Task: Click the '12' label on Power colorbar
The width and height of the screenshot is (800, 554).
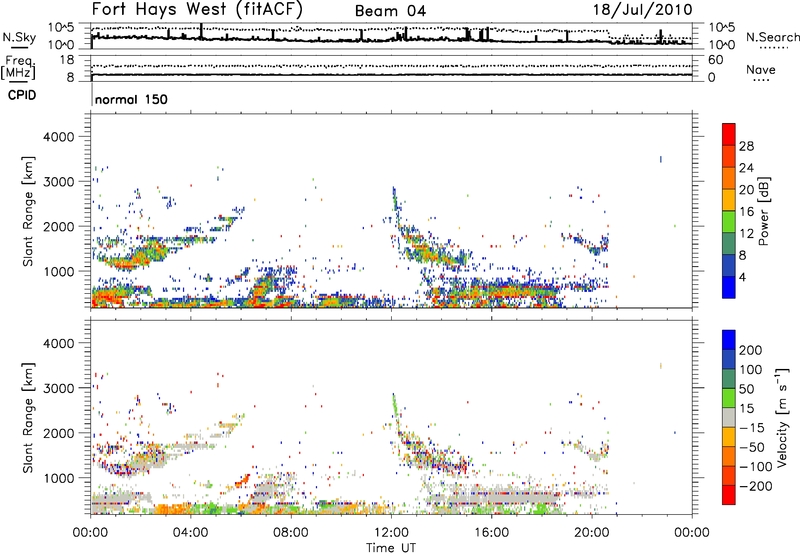Action: tap(746, 234)
